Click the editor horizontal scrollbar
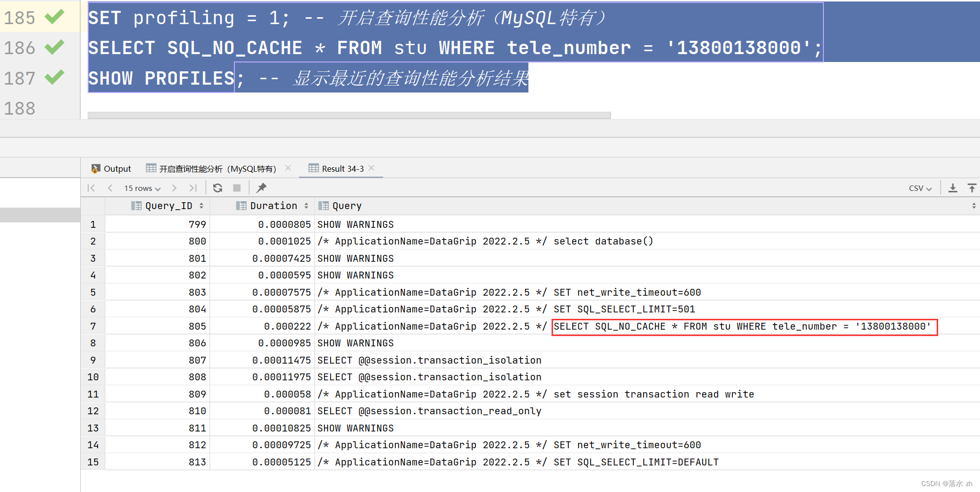This screenshot has width=980, height=492. tap(349, 115)
